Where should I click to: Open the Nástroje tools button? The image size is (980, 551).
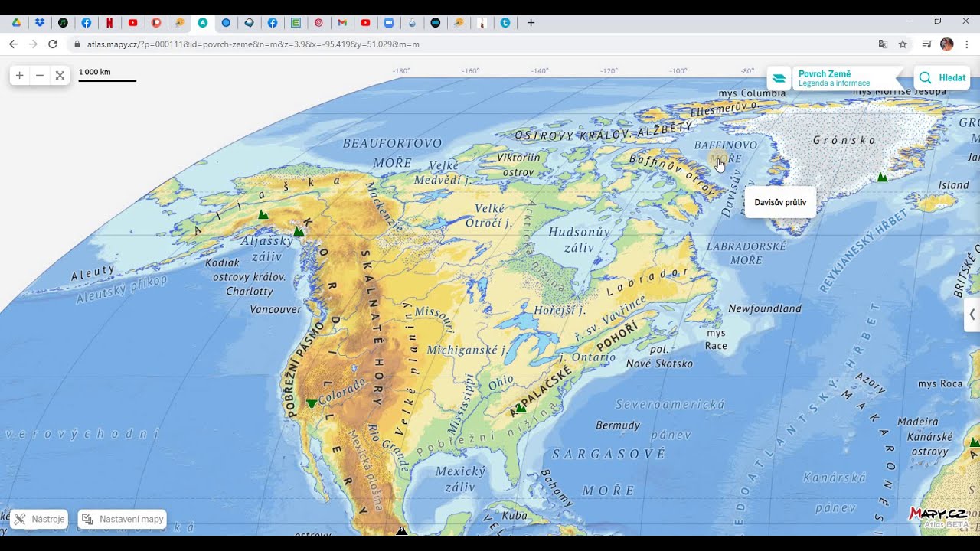coord(39,519)
